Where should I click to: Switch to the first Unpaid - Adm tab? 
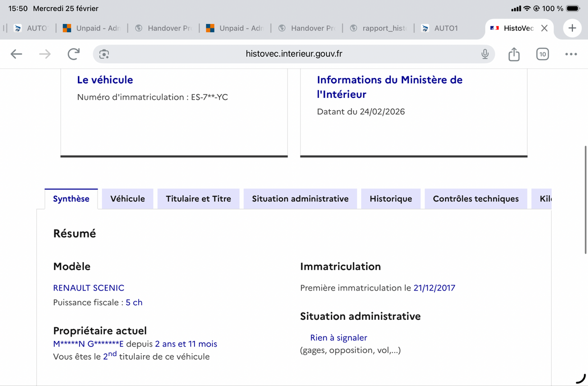(93, 28)
